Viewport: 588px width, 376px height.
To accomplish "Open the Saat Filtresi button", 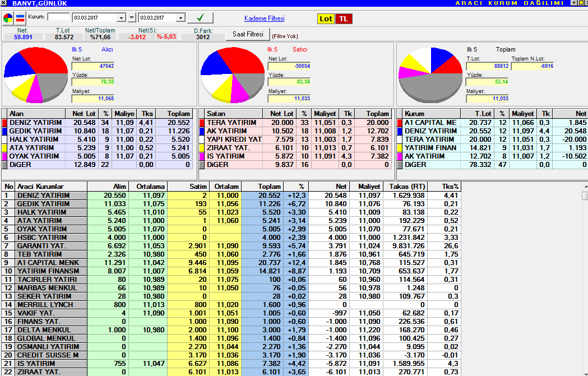I will [248, 34].
